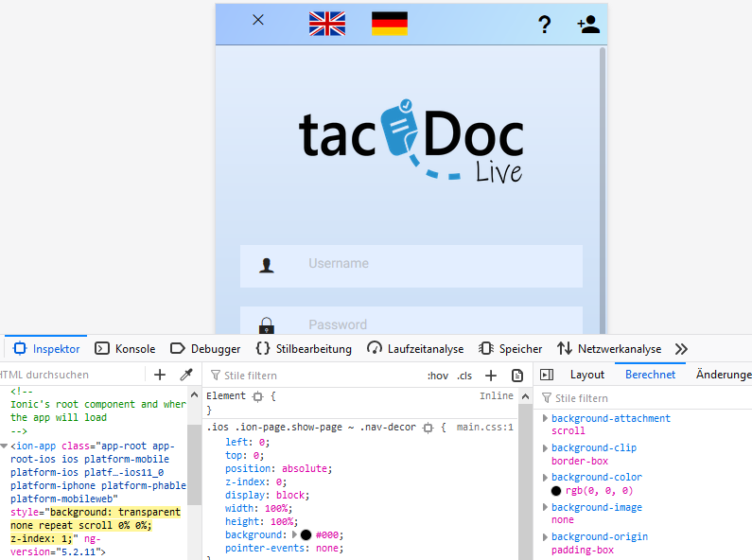Expand the background-clip computed property
752x560 pixels.
545,447
